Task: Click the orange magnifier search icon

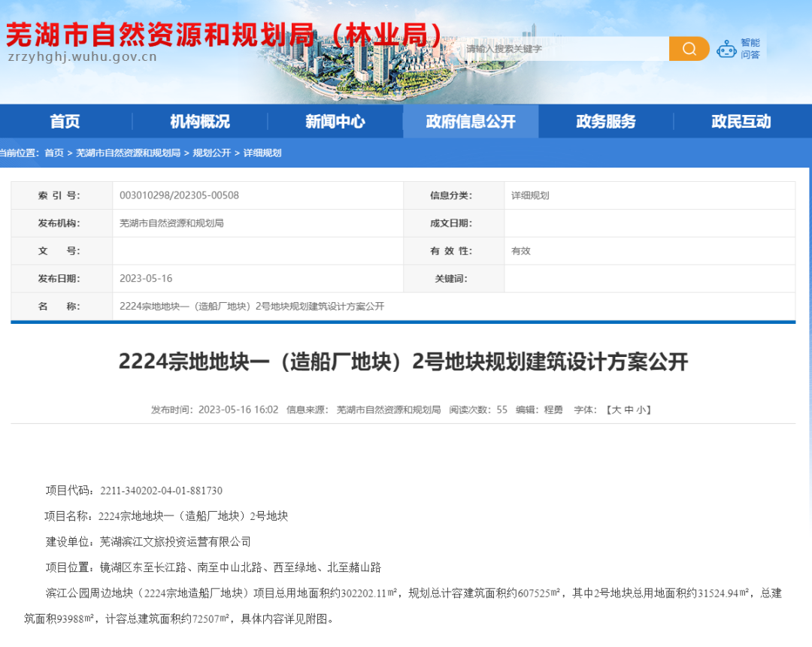Action: point(688,48)
